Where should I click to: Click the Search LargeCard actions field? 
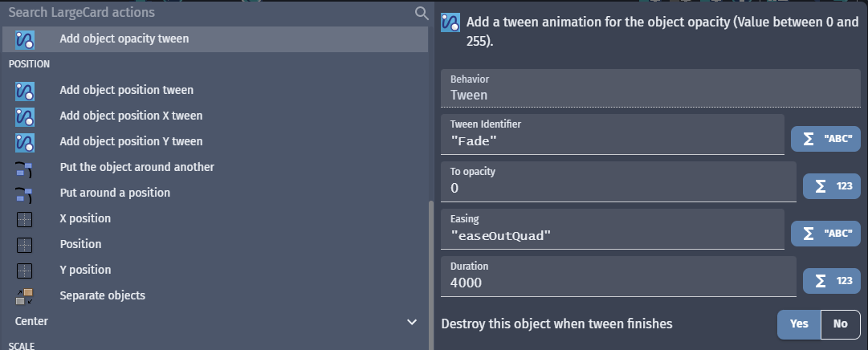click(210, 12)
